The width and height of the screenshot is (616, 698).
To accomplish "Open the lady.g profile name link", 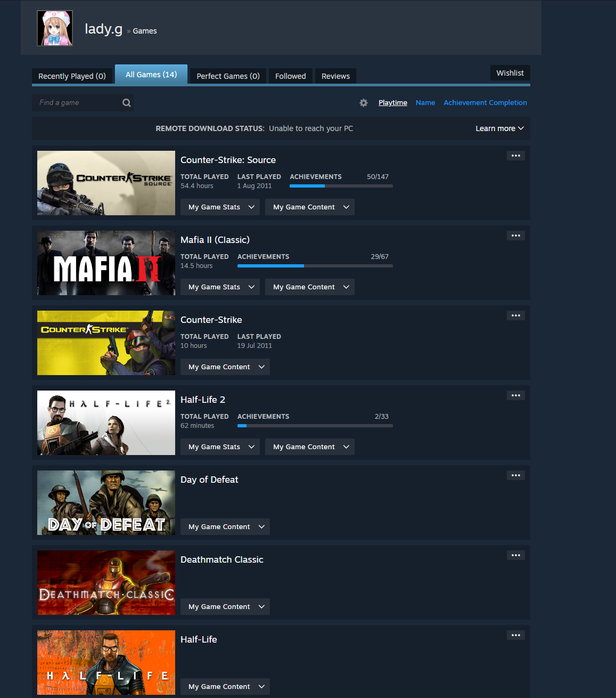I will 104,29.
